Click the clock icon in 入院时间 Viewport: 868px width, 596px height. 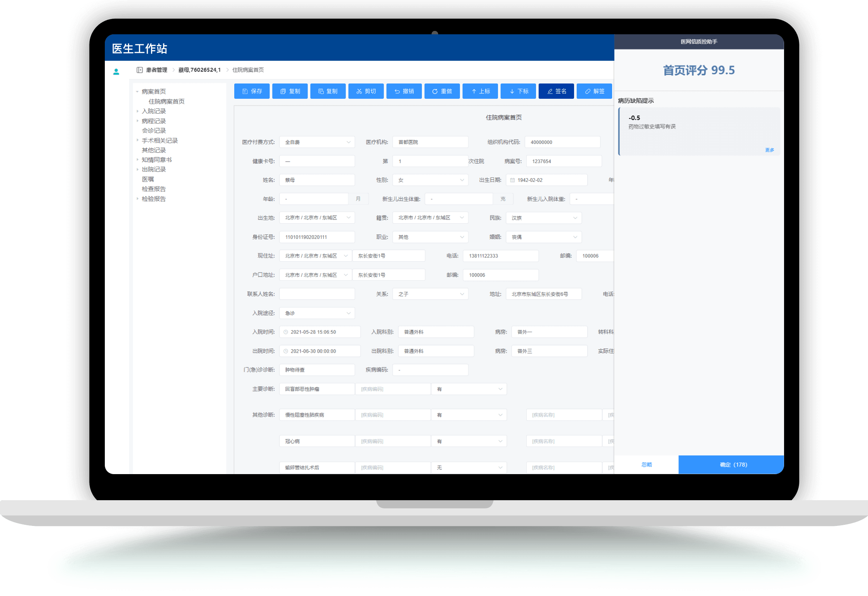tap(286, 332)
